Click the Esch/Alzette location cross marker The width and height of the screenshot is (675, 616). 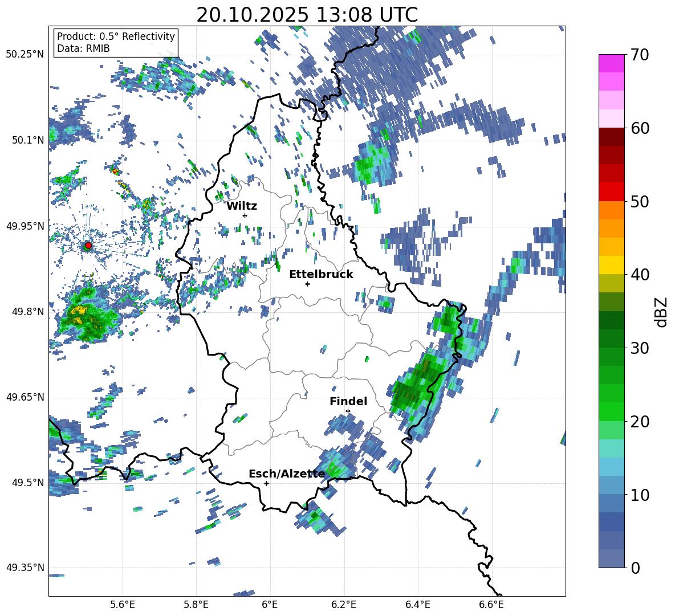point(266,483)
